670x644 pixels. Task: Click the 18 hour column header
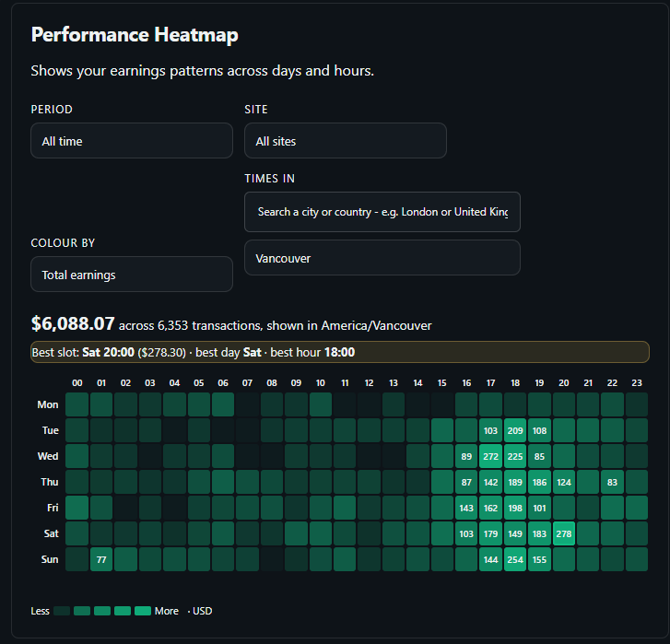point(515,383)
